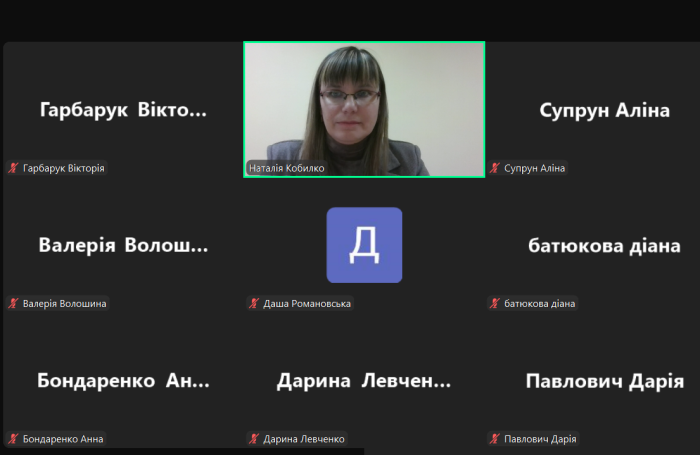
Task: Select the large Валерія Волош... name tile
Action: tap(123, 245)
